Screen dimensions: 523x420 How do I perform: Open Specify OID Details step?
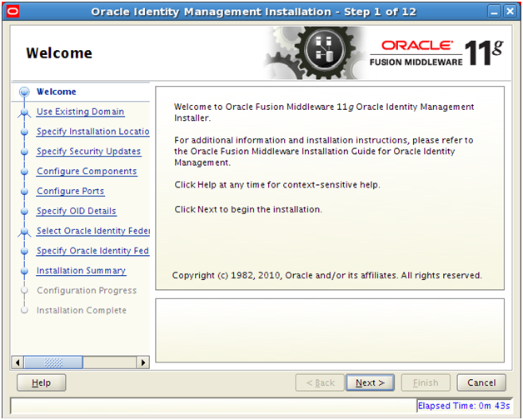77,211
